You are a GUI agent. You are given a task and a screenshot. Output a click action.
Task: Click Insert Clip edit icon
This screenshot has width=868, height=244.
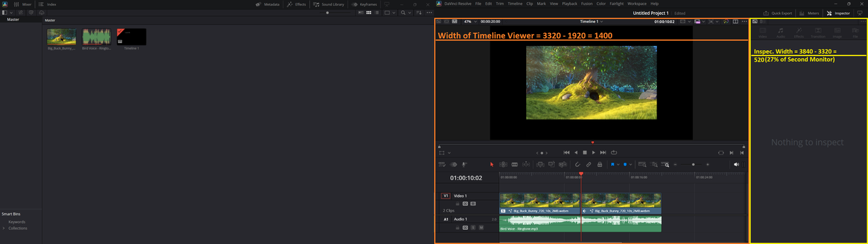(540, 164)
